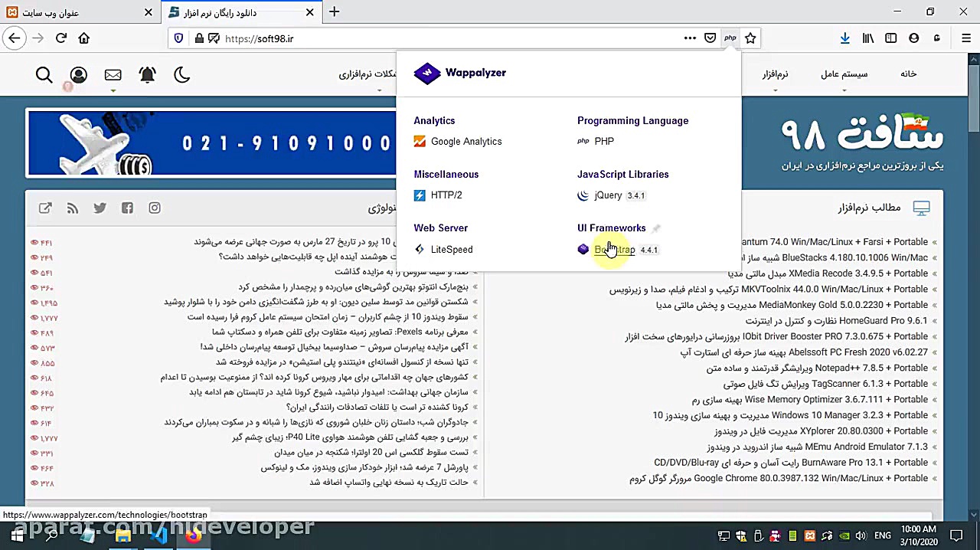The width and height of the screenshot is (980, 550).
Task: Click the address bar URL field
Action: (452, 38)
